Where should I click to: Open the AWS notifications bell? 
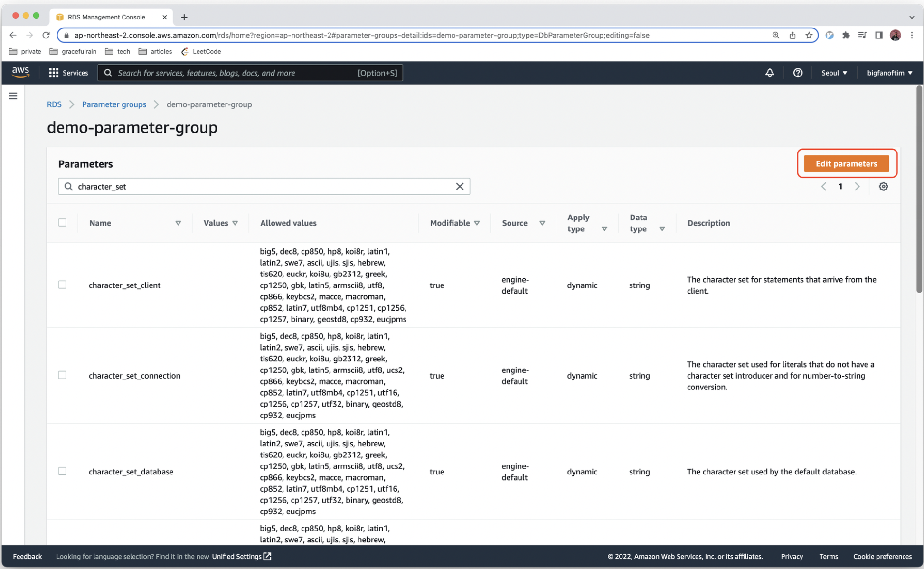[769, 73]
